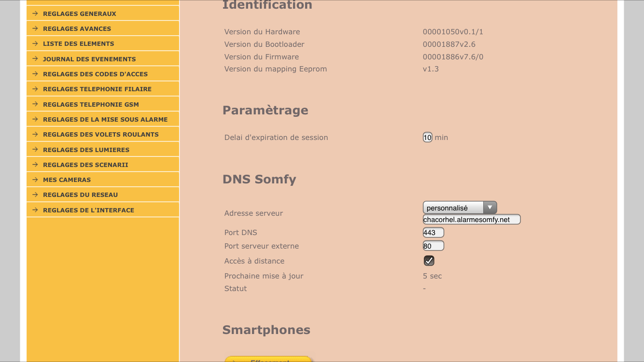Toggle the Accès à distance checkbox

click(x=429, y=261)
